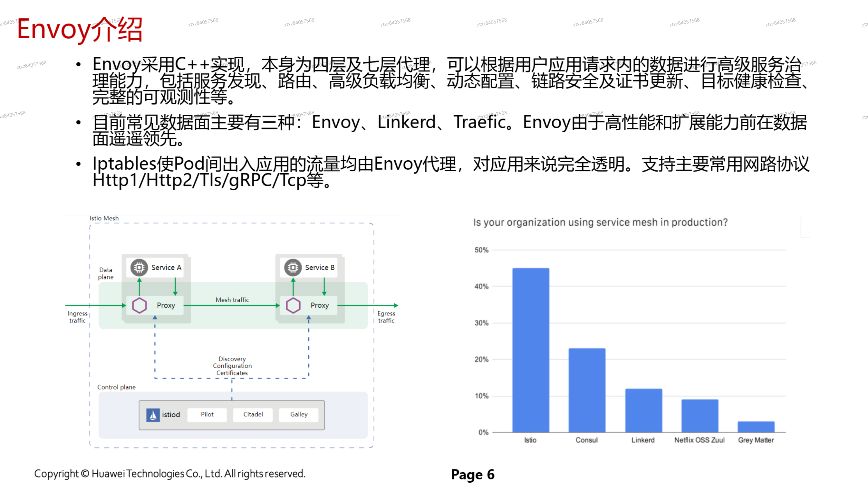The width and height of the screenshot is (868, 491).
Task: Click the Istio bar in chart
Action: click(531, 350)
